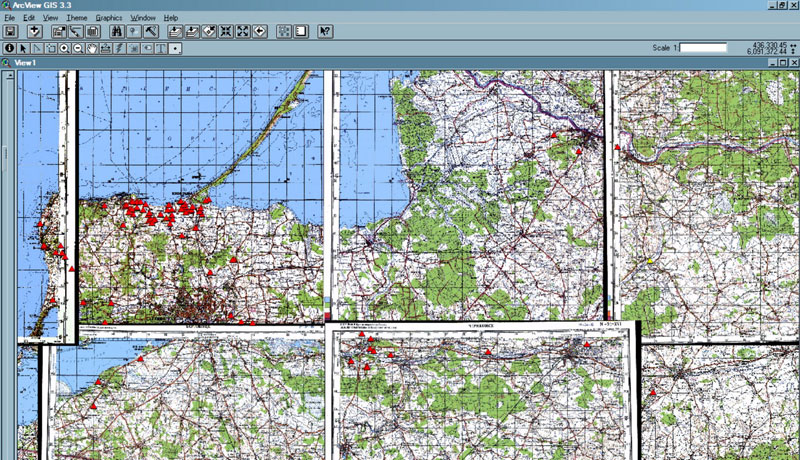
Task: Select the Hot Link lightning tool
Action: tap(119, 47)
